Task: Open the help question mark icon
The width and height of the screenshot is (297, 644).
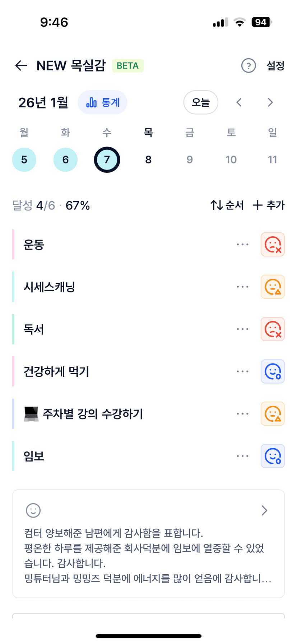Action: [x=249, y=66]
